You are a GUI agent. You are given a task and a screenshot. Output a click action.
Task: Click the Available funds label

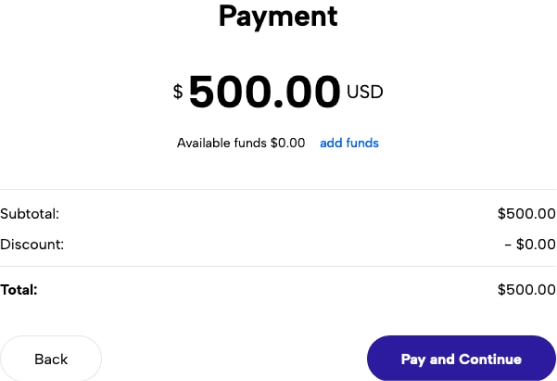(222, 143)
